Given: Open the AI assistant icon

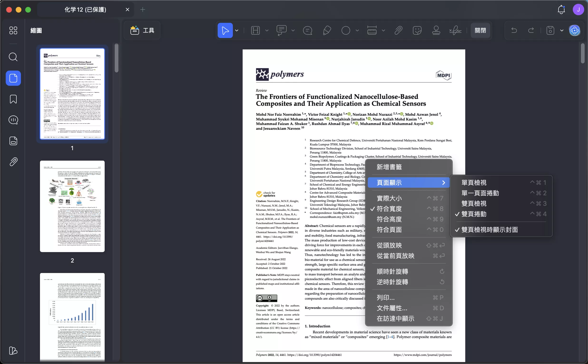Looking at the screenshot, I should [x=575, y=30].
